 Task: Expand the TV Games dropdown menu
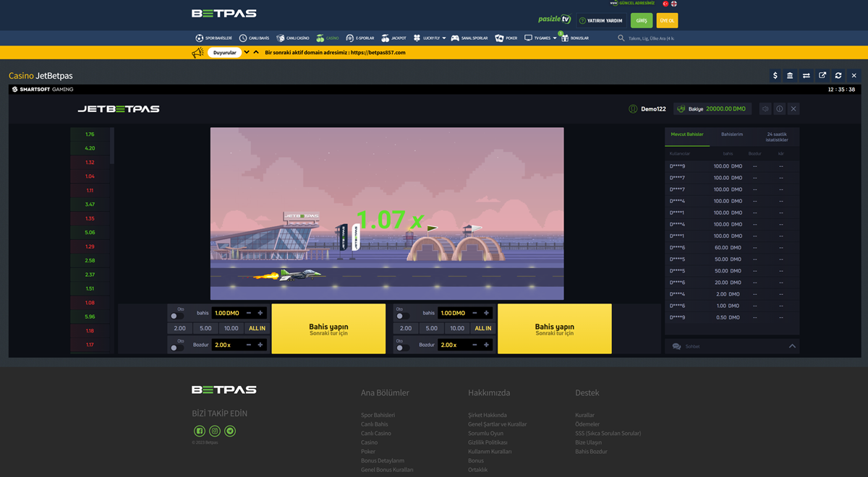555,38
